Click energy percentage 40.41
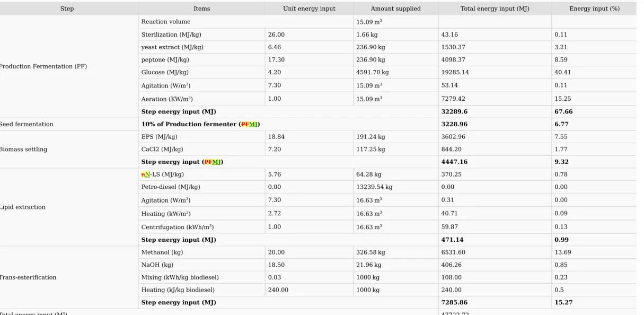Screen dimensions: 644x315 pos(562,72)
